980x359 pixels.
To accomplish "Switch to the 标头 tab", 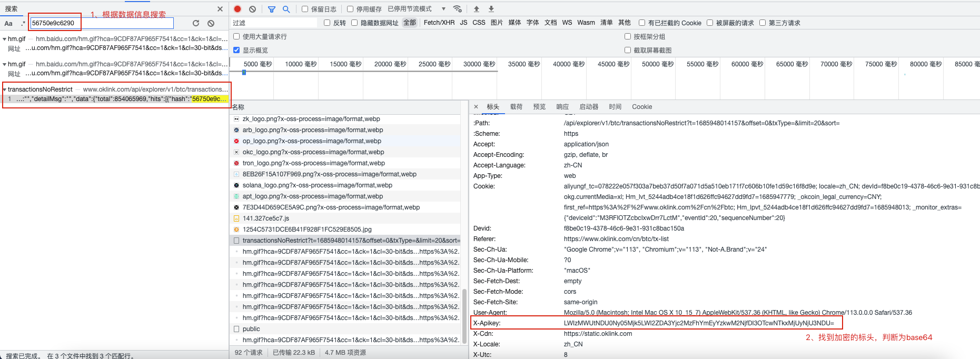I will [x=493, y=107].
